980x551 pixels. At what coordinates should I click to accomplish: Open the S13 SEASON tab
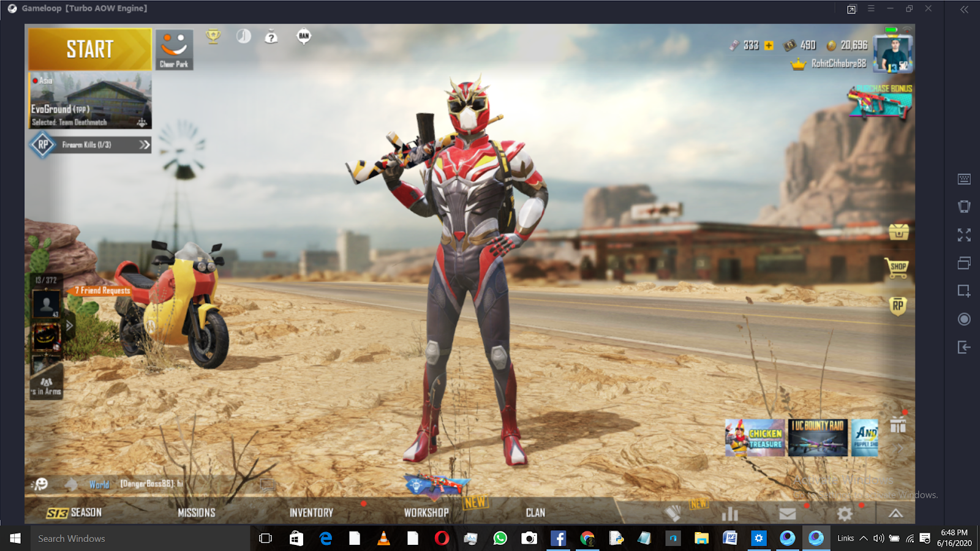(x=74, y=512)
